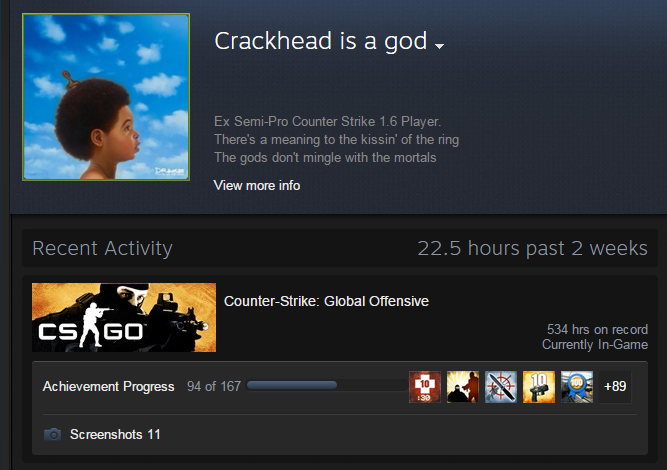
Task: Click the 'Achievement Progress' label
Action: pos(108,386)
